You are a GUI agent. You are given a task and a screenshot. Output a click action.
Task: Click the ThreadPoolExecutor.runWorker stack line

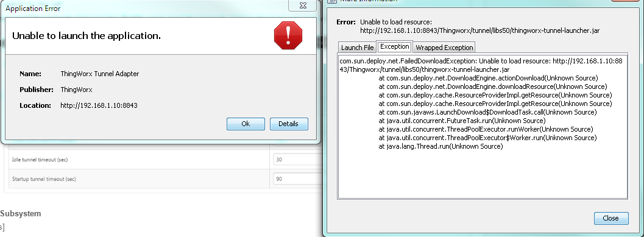point(486,129)
